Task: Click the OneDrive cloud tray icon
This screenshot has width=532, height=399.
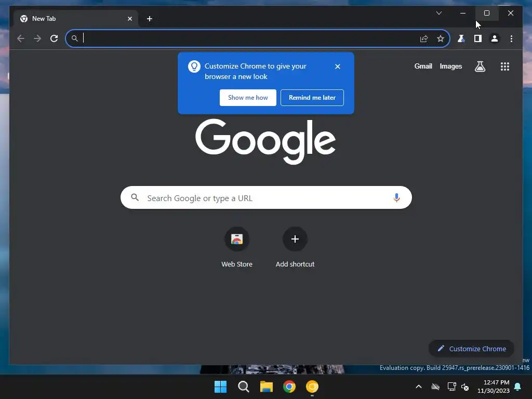Action: [x=435, y=387]
